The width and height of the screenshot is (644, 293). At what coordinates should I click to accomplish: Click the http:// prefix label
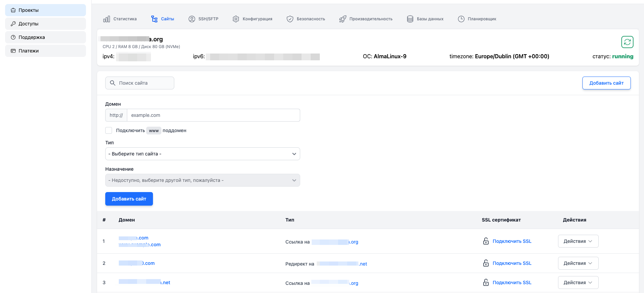pyautogui.click(x=116, y=115)
